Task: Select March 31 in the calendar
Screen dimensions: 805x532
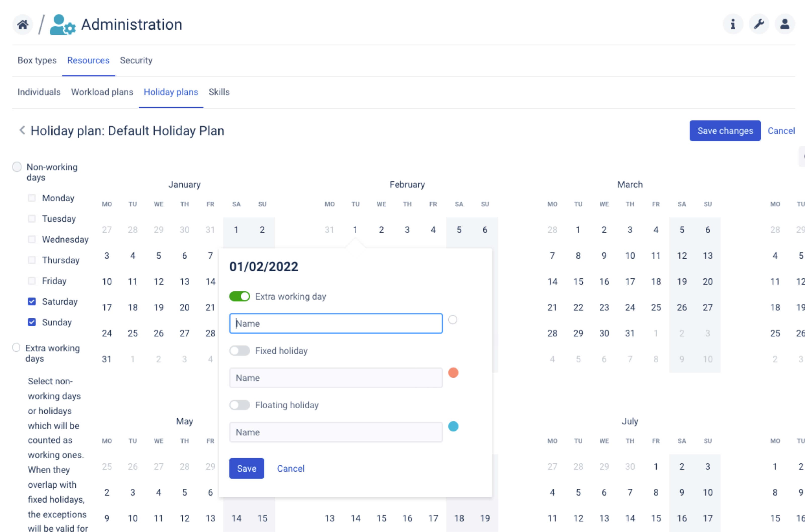Action: click(630, 333)
